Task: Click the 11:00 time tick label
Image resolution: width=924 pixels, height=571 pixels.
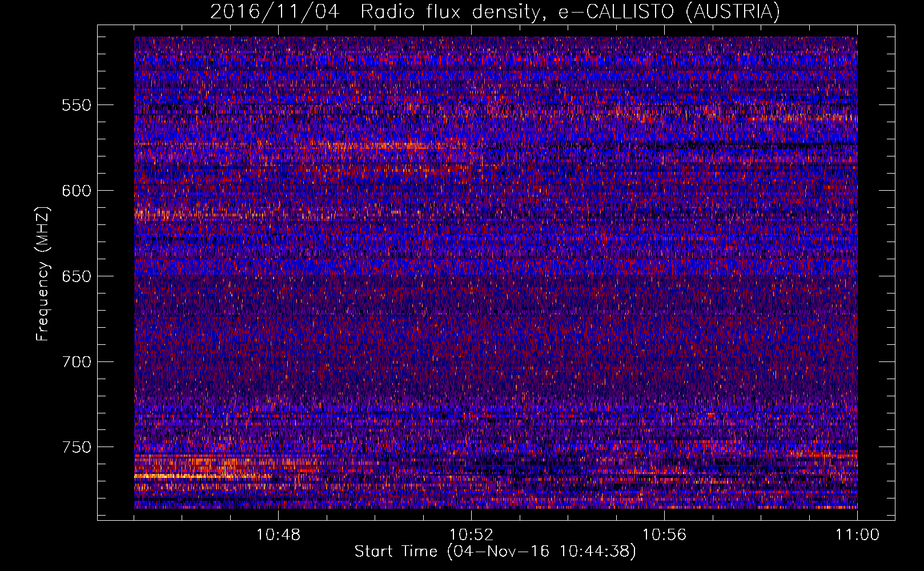Action: click(x=857, y=534)
